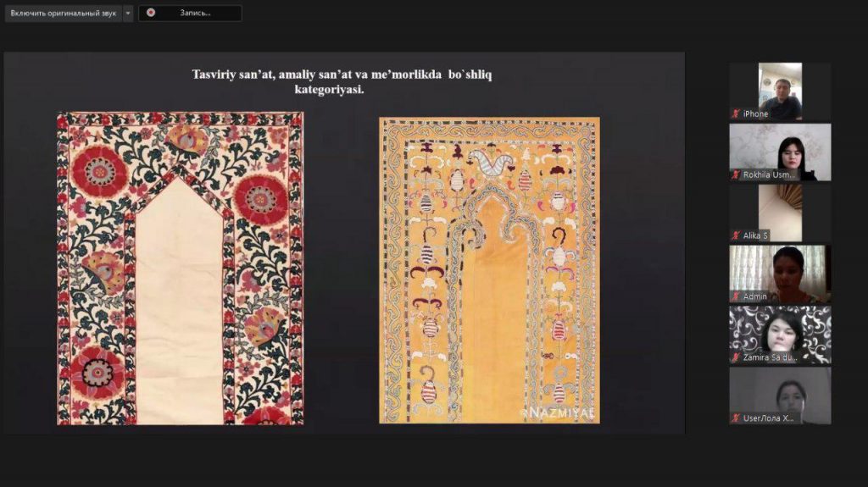The width and height of the screenshot is (868, 487).
Task: Click the 'Запись...' recording status button
Action: click(x=191, y=14)
